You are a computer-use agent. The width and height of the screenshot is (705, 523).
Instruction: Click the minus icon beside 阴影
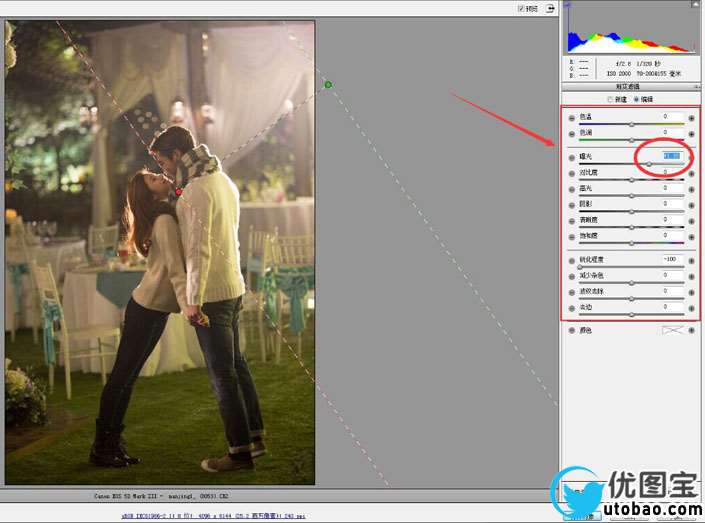pos(571,204)
